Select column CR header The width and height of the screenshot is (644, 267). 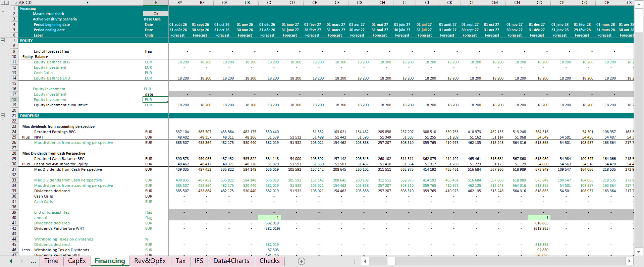[607, 3]
